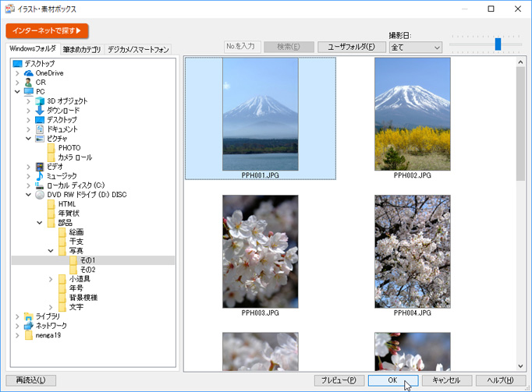The height and width of the screenshot is (392, 532).
Task: Click the ローカル ディスク (C:) drive icon
Action: pos(40,185)
